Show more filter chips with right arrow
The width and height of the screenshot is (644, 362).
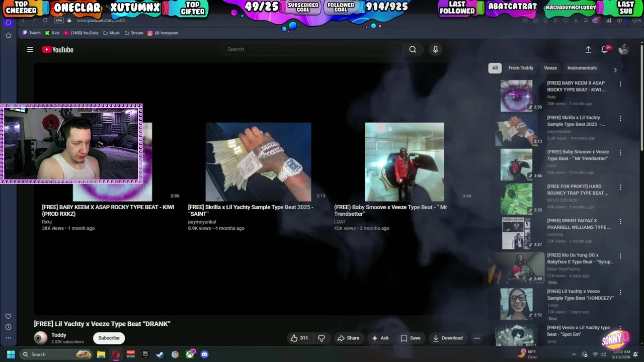point(615,70)
